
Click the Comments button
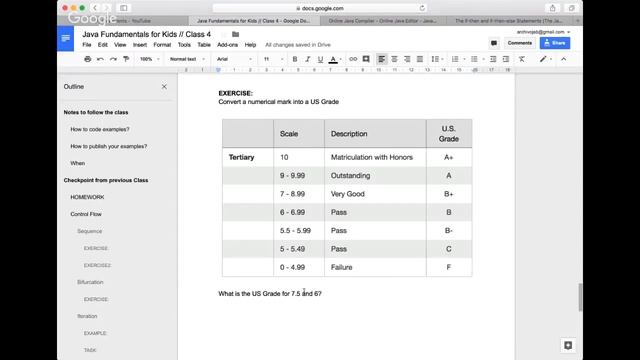pos(520,43)
